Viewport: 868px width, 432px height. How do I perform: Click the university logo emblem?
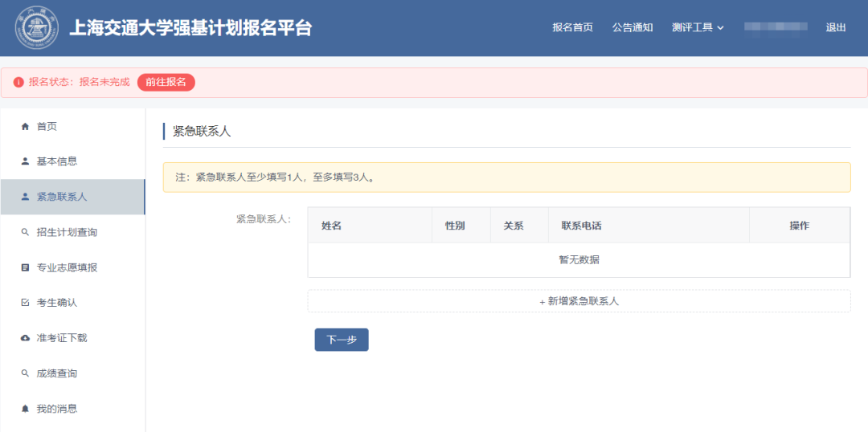coord(36,27)
